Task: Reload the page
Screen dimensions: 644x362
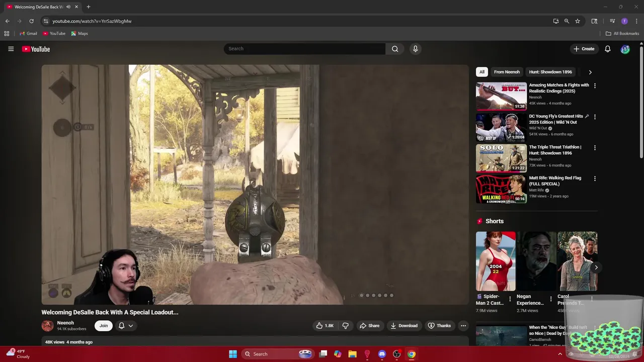Action: [31, 21]
